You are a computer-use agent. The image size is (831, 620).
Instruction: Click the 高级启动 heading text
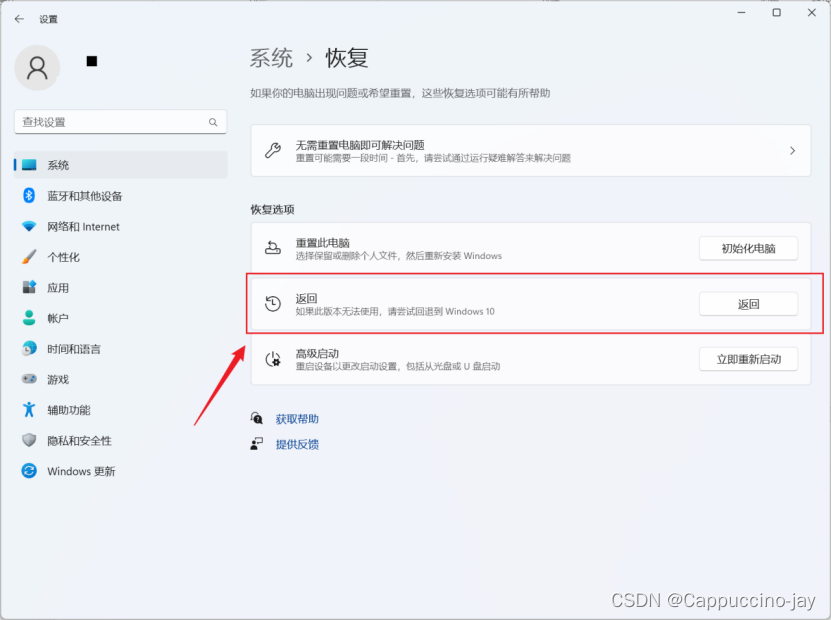coord(317,353)
